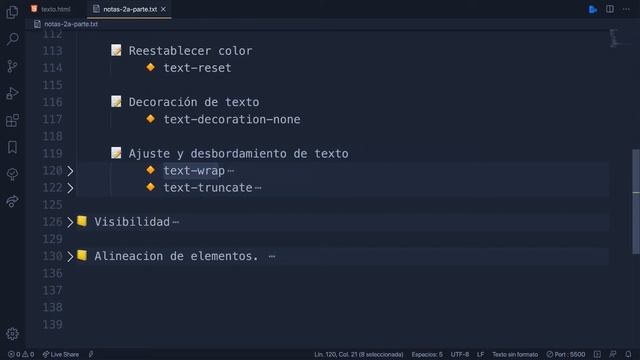This screenshot has height=360, width=640.
Task: Click Port : 5500 live server status
Action: pos(566,354)
